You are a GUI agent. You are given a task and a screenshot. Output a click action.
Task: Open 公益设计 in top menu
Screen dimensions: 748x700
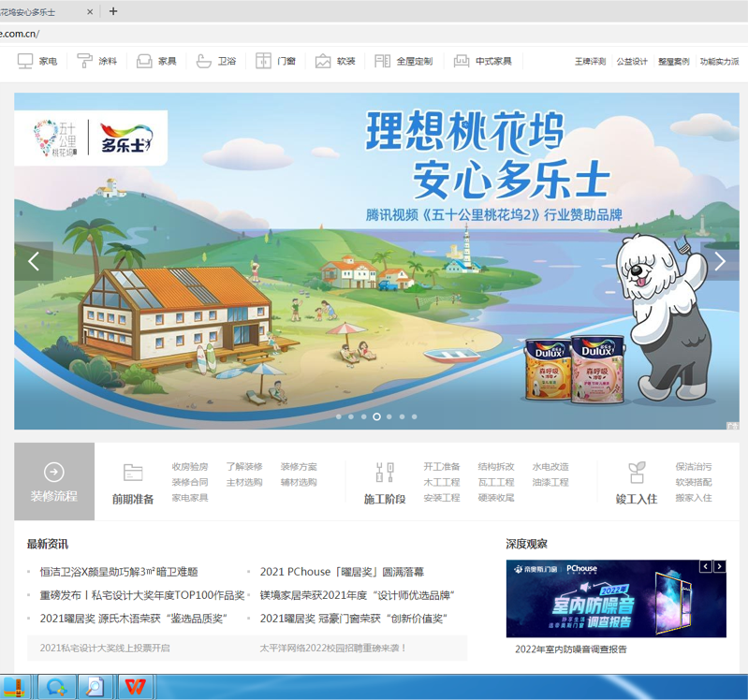(x=632, y=62)
